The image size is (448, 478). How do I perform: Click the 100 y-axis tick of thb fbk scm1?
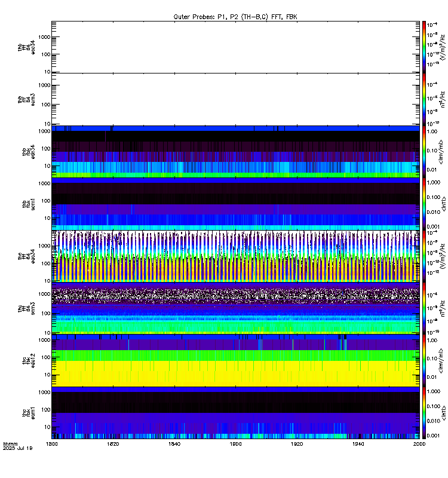46,201
